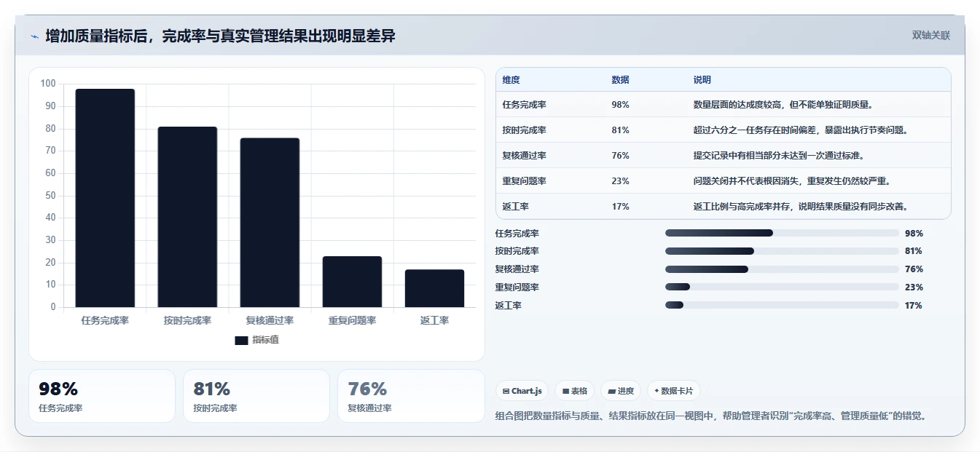Select the 按时完成率 cell in the table

pyautogui.click(x=525, y=130)
